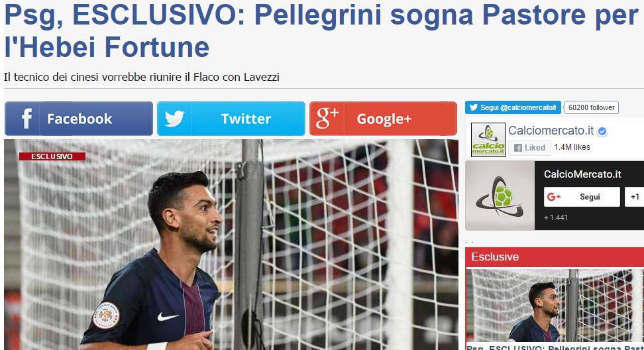Click the main Pastore article photo
This screenshot has height=350, width=644.
[231, 245]
